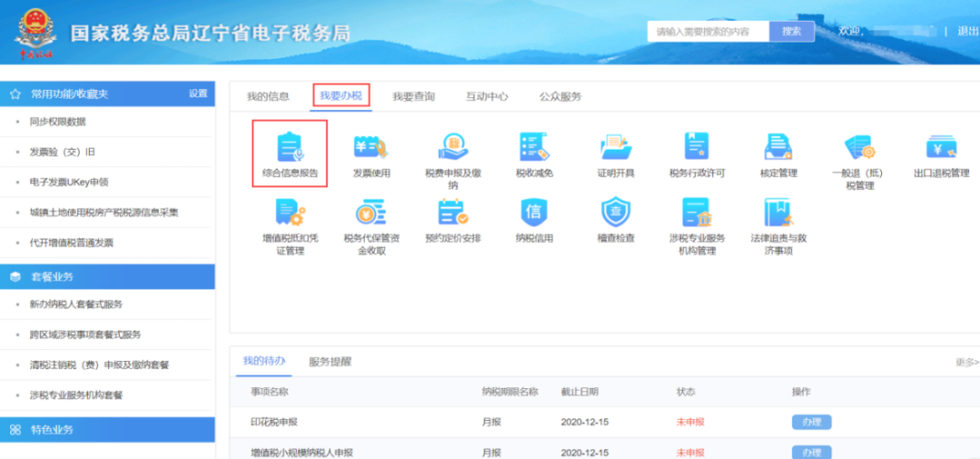Switch to 互动中心 tab
980x459 pixels.
click(x=487, y=96)
